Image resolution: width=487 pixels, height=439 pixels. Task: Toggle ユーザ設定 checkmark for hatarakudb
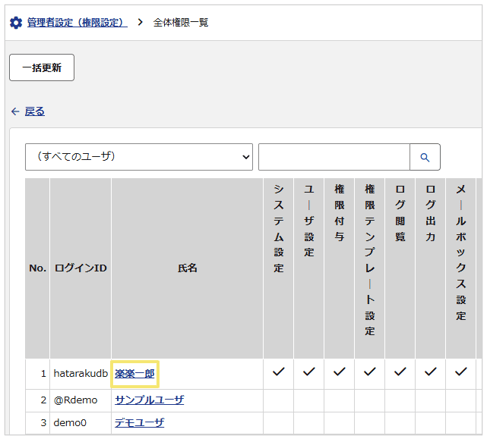pos(309,372)
